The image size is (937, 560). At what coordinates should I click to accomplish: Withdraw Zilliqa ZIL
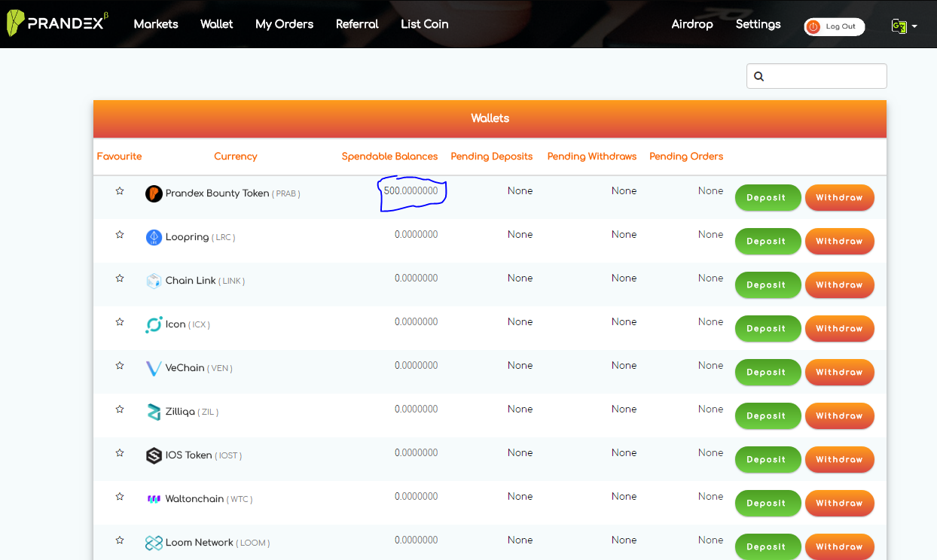point(840,416)
